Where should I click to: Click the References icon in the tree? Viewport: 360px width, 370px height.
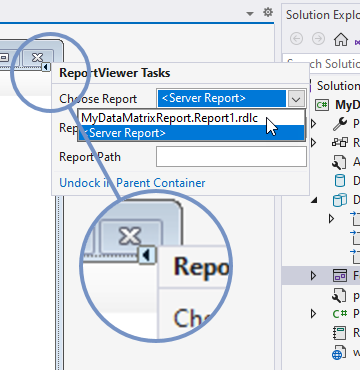point(339,143)
